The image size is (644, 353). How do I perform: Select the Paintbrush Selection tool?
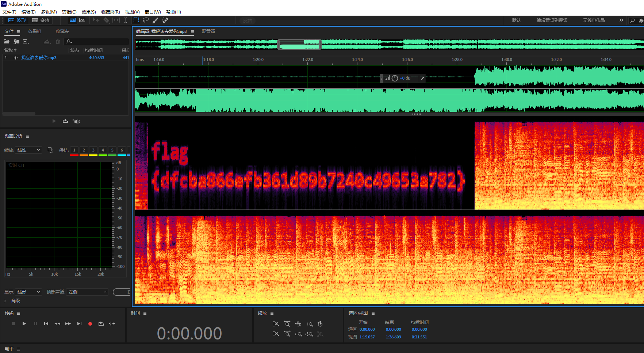(155, 20)
